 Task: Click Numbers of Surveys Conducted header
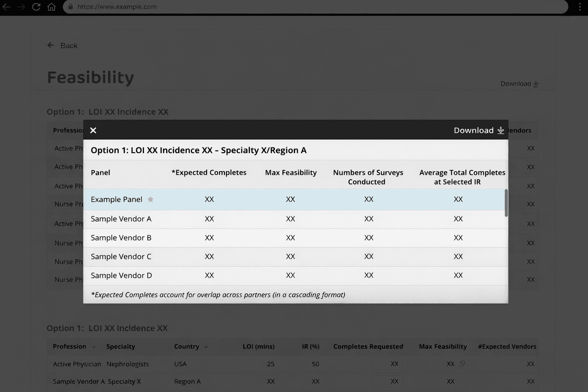[x=368, y=177]
